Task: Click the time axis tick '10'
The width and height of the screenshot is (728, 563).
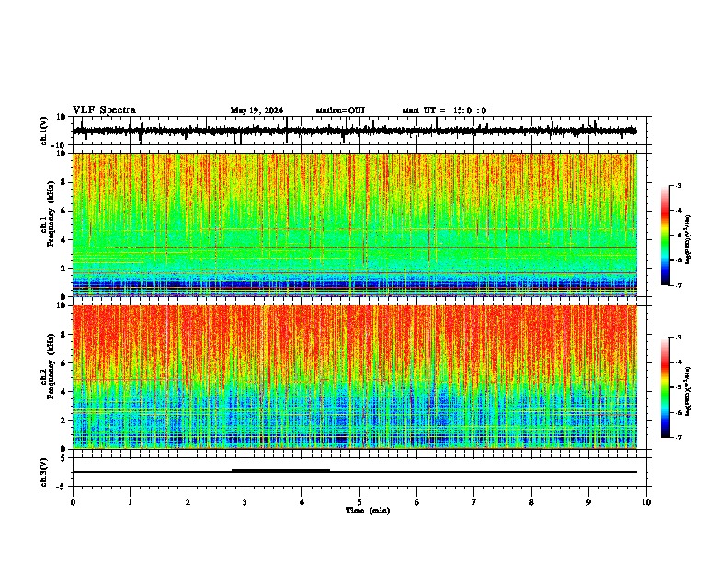Action: [x=646, y=502]
